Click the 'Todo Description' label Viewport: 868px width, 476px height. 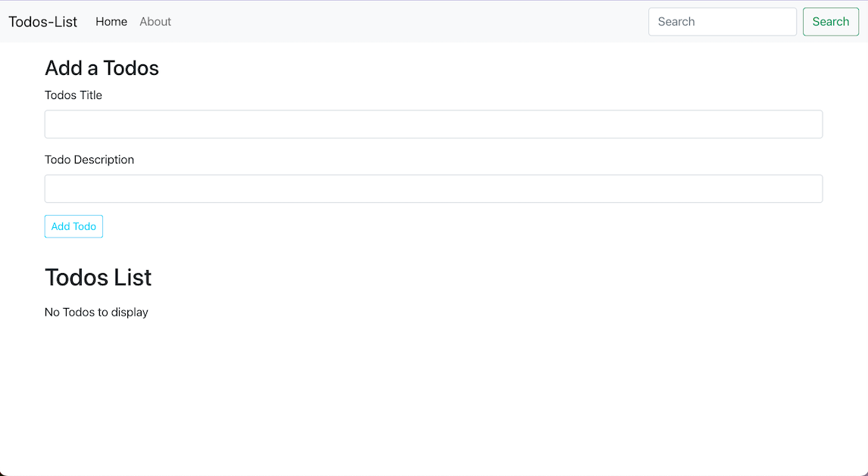pos(89,160)
